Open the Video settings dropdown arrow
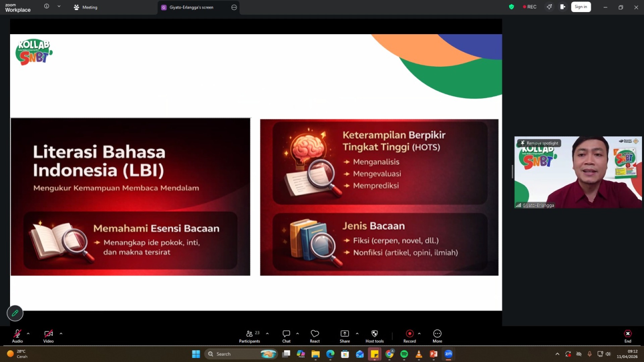The height and width of the screenshot is (362, 644). pos(61,334)
